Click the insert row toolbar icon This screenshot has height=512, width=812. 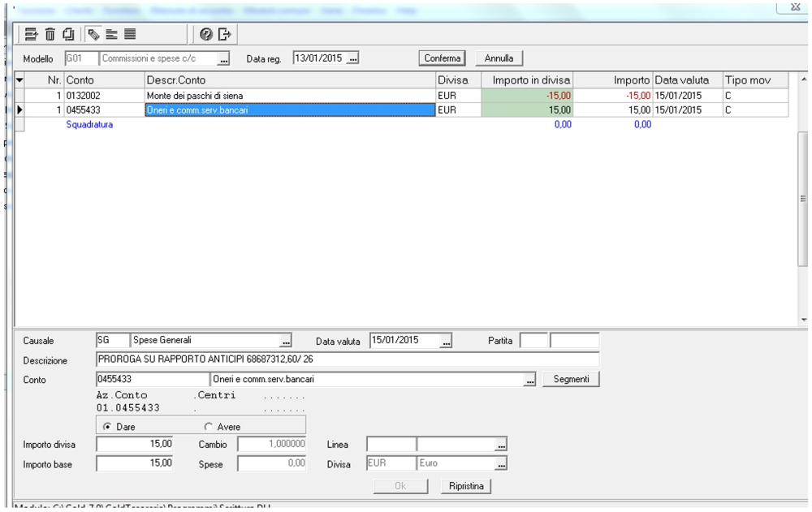32,34
